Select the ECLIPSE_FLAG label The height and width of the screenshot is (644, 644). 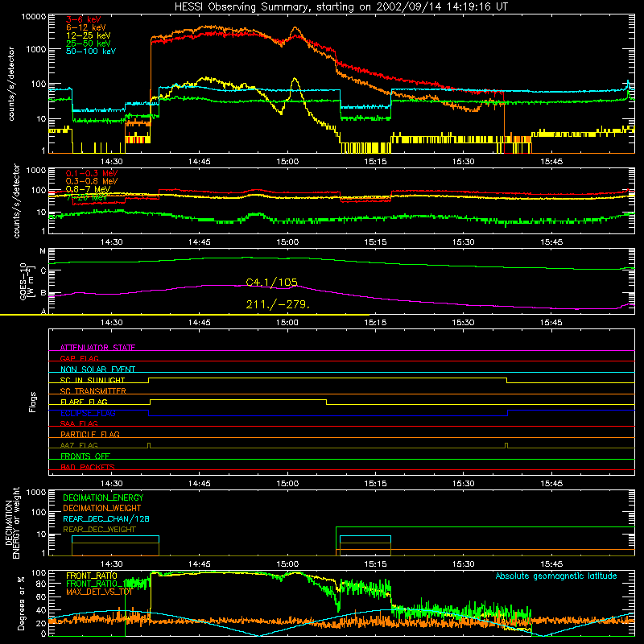(88, 413)
